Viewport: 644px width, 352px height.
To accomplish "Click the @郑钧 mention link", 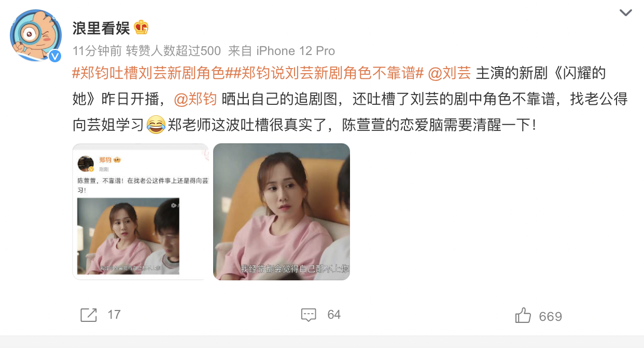I will [194, 99].
